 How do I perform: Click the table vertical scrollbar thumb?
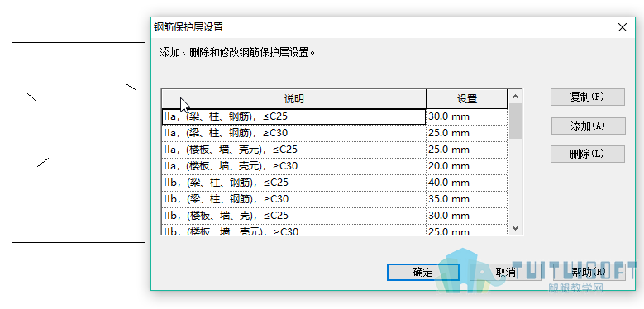coord(516,121)
